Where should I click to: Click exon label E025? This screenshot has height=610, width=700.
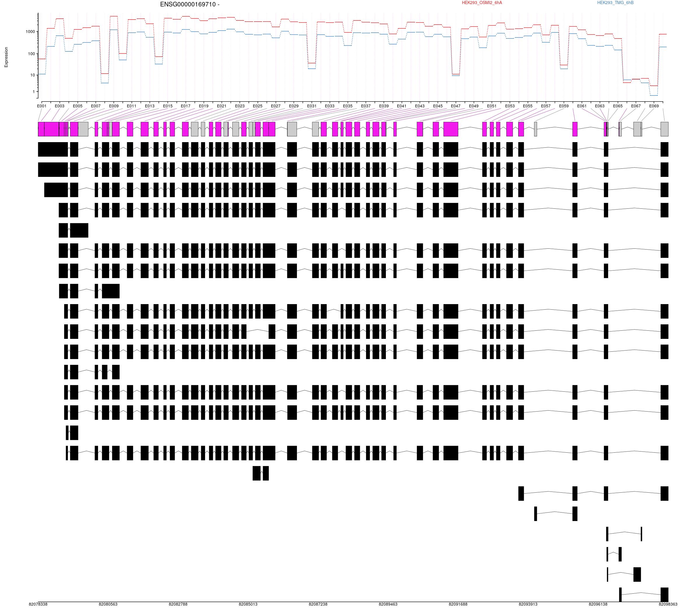(x=258, y=106)
